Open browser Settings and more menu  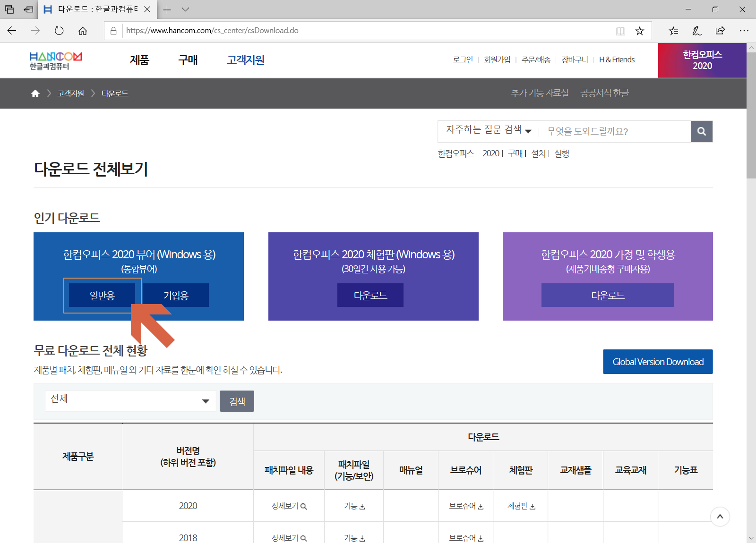(744, 31)
